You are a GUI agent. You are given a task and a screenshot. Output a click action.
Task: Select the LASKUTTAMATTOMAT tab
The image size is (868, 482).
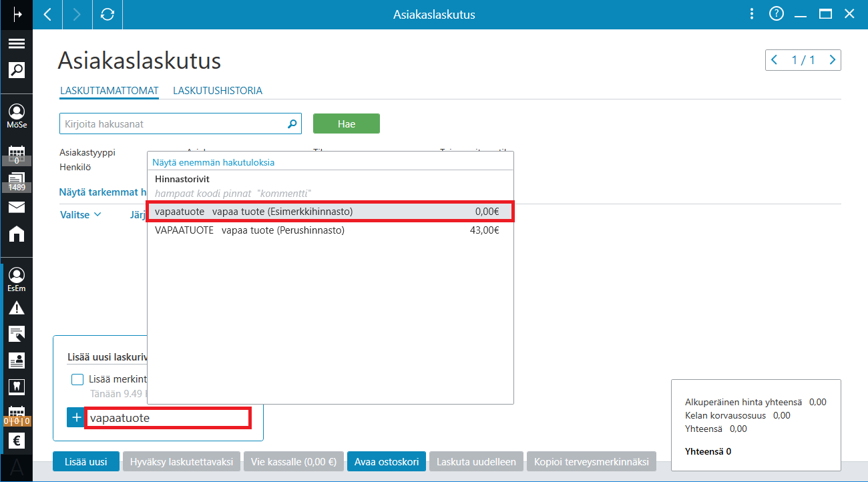point(110,91)
